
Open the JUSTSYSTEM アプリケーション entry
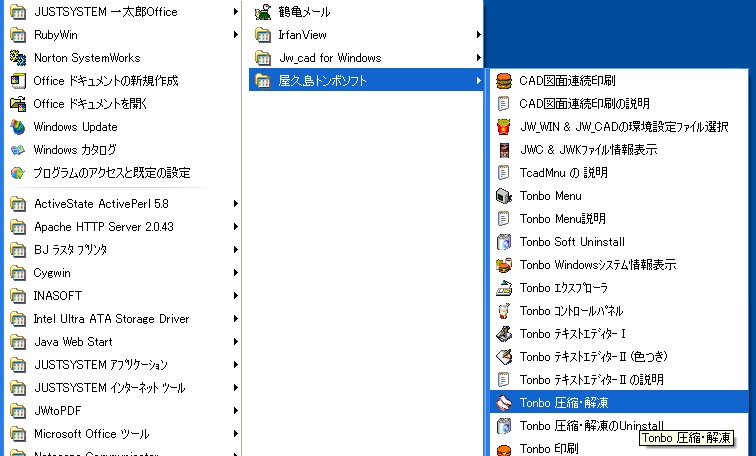click(124, 364)
